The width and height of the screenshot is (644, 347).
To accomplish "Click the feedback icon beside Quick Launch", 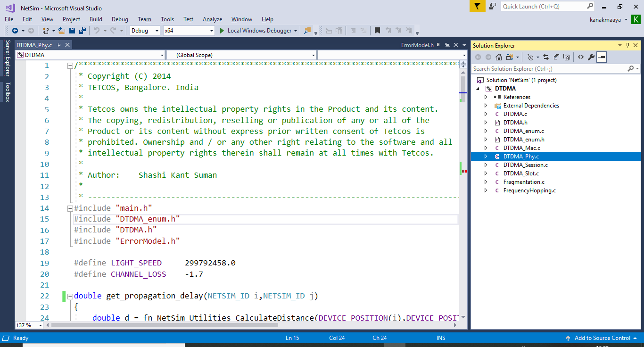I will (x=493, y=6).
